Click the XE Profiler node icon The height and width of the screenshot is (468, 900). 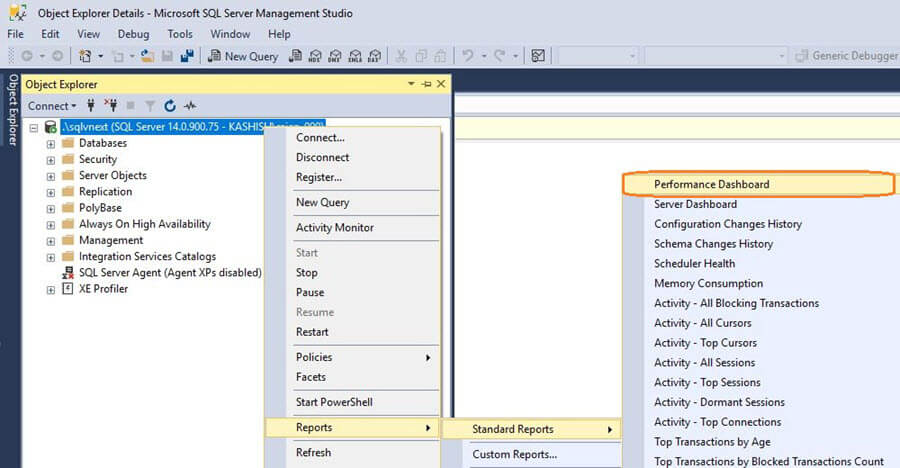[x=68, y=289]
